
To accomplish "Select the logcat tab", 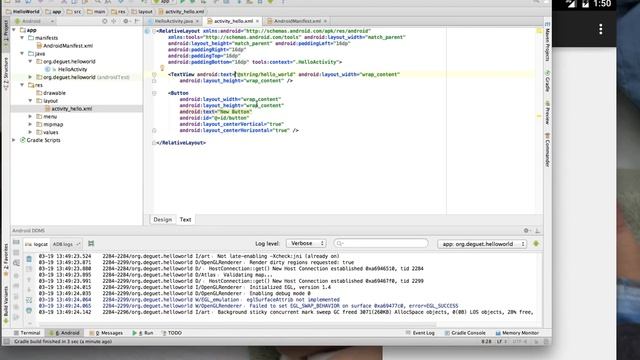I will point(37,244).
